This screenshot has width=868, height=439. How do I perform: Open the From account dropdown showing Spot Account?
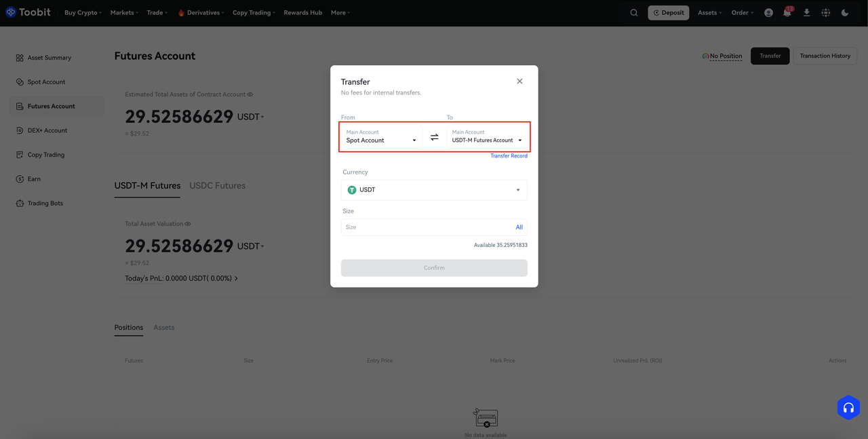(381, 137)
